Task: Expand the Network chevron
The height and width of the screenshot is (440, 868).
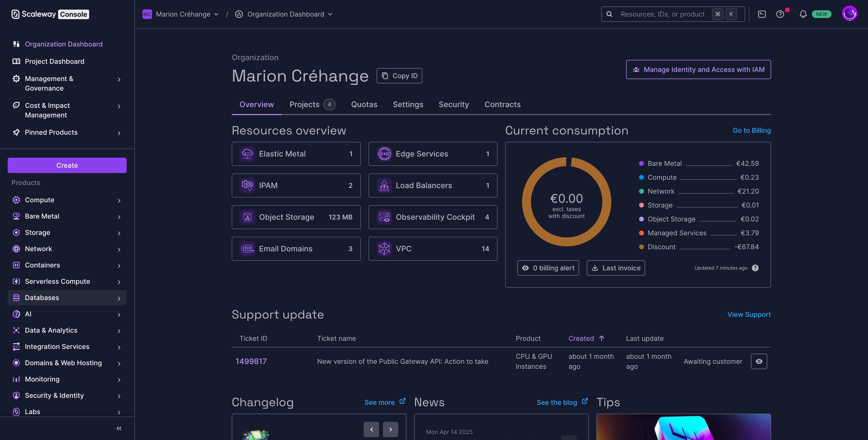Action: click(119, 249)
